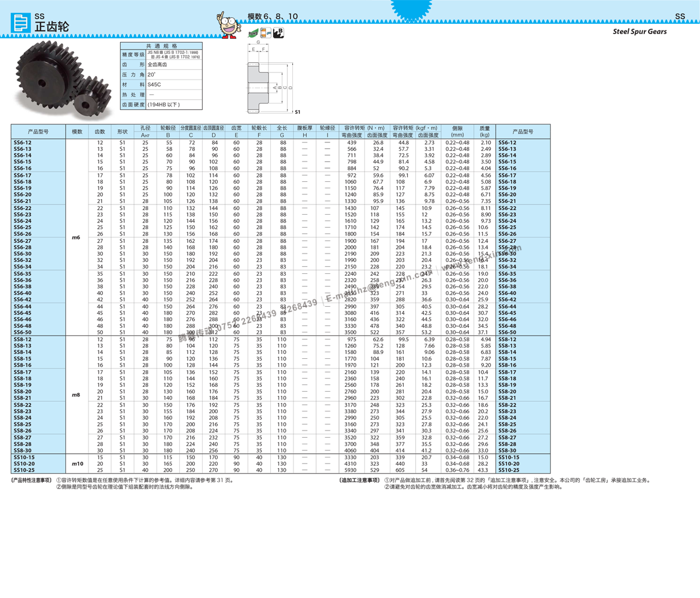
Task: Click the 侧隙 (mm) column header
Action: click(x=457, y=132)
